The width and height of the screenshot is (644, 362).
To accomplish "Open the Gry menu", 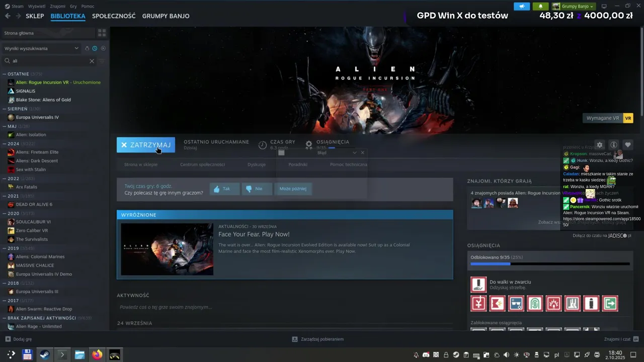I will pyautogui.click(x=74, y=6).
